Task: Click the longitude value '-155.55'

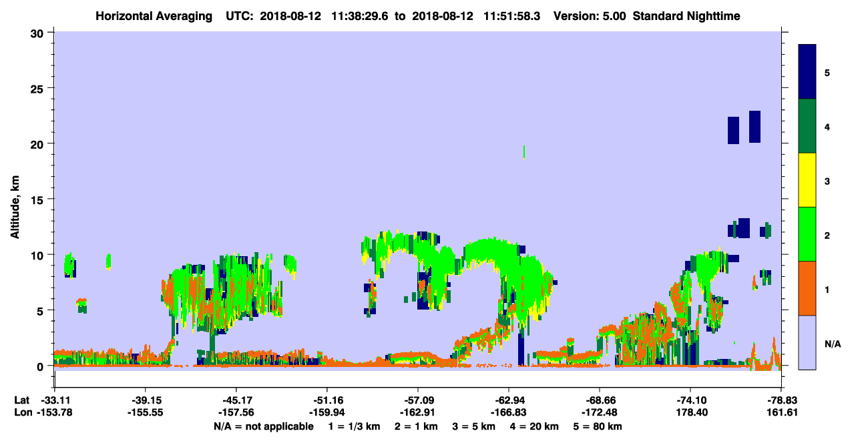Action: click(x=145, y=412)
